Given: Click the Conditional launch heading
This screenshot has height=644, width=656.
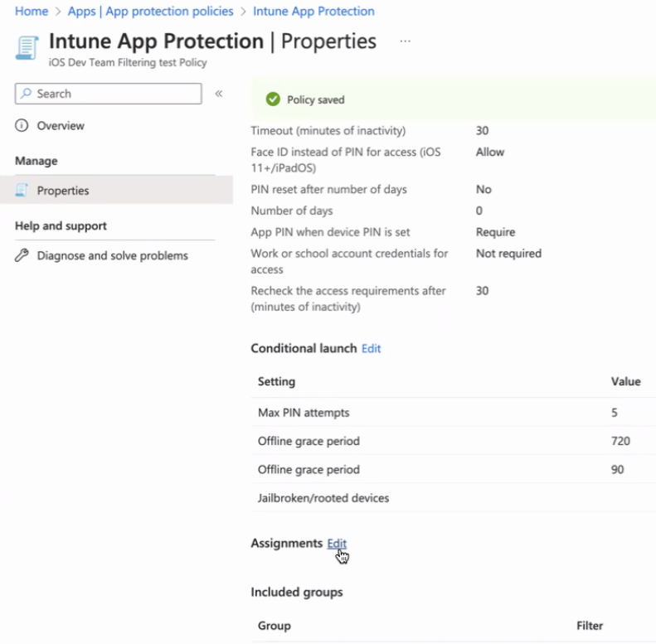Looking at the screenshot, I should click(x=304, y=348).
